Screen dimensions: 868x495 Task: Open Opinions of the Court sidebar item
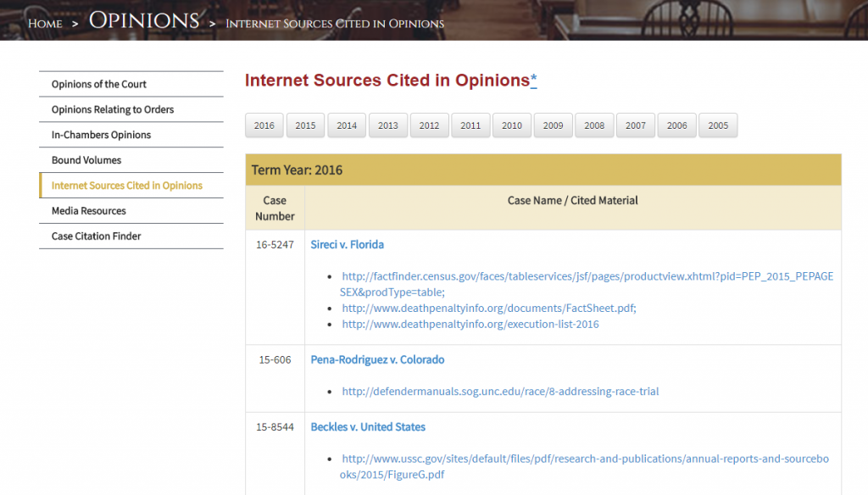pos(98,84)
